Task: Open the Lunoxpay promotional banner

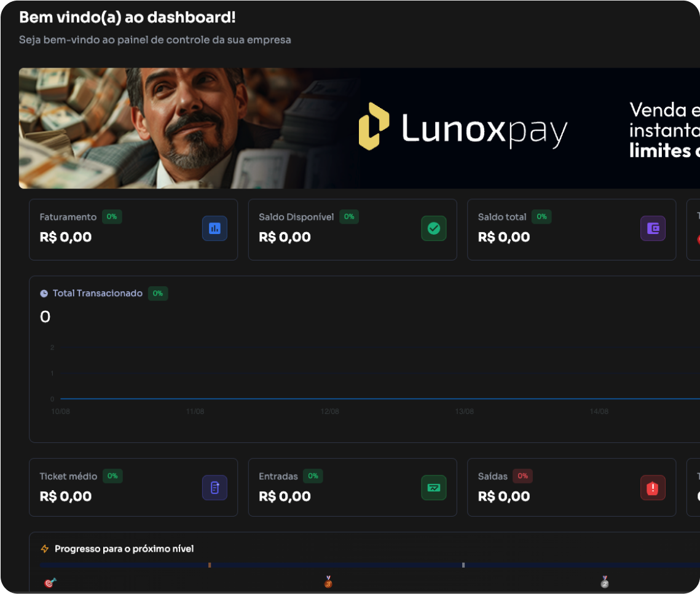Action: coord(360,128)
